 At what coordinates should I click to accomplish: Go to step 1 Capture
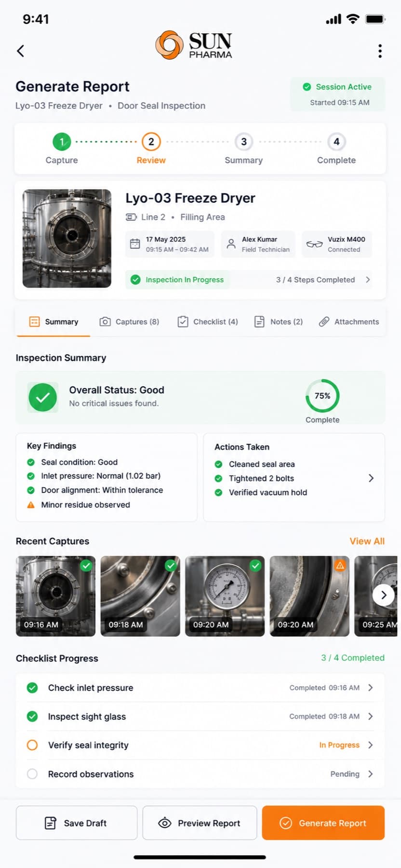(62, 149)
